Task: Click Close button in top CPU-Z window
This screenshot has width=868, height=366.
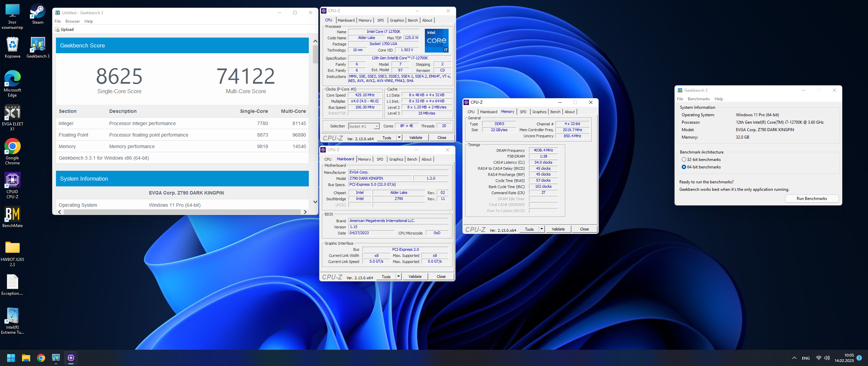Action: point(442,138)
